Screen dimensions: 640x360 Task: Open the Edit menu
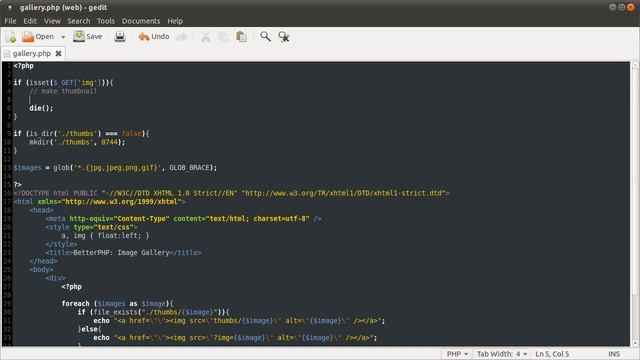click(x=30, y=21)
